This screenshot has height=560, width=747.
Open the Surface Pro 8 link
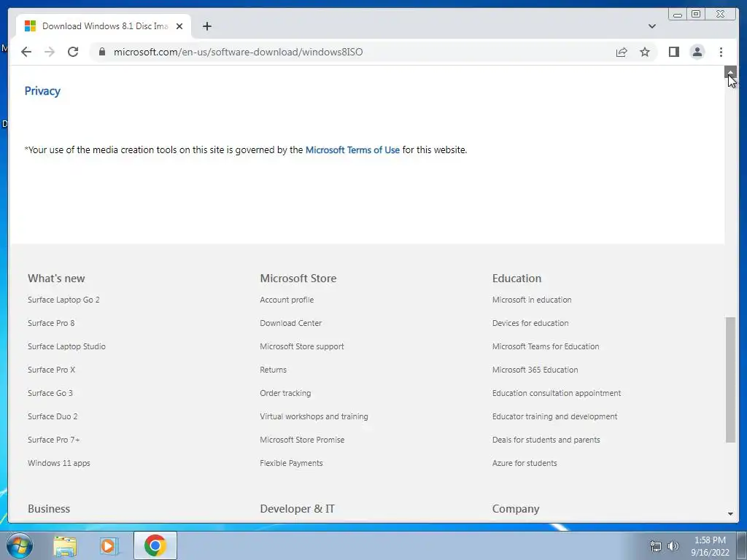(51, 323)
